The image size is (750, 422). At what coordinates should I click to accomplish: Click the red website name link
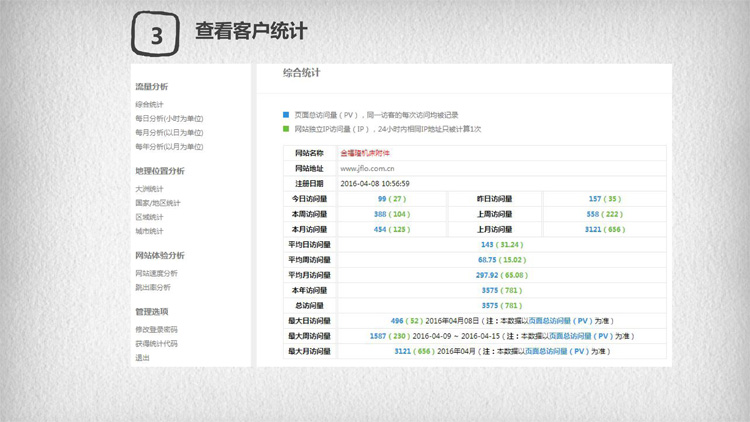pos(365,153)
